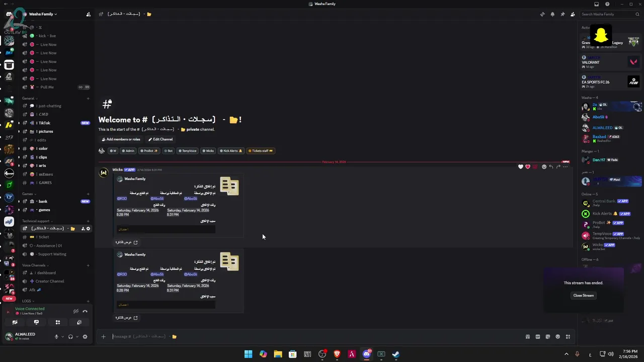Mute the microphone
Screen dimensions: 644x362
pyautogui.click(x=56, y=336)
